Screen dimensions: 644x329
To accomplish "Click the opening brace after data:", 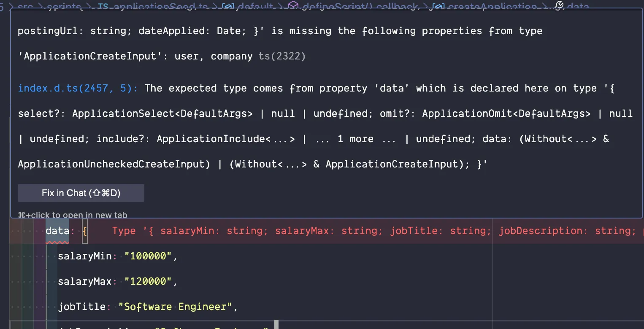I will click(85, 231).
